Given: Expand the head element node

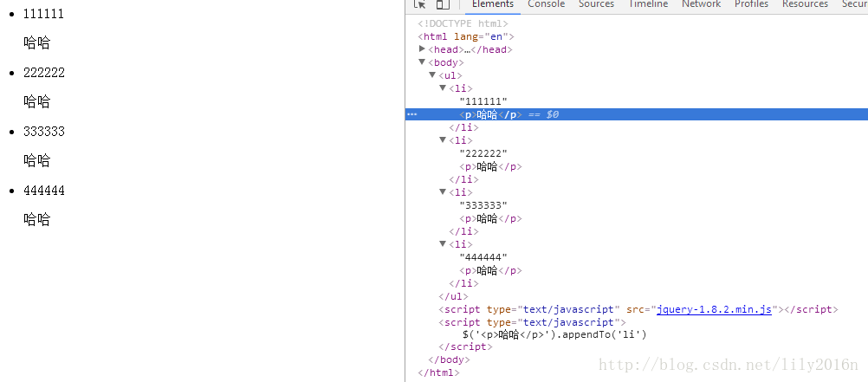Looking at the screenshot, I should [x=423, y=49].
